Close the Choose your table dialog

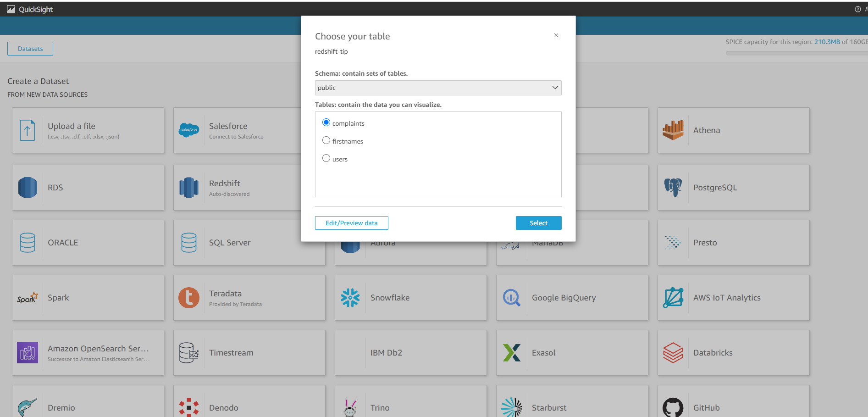click(556, 35)
